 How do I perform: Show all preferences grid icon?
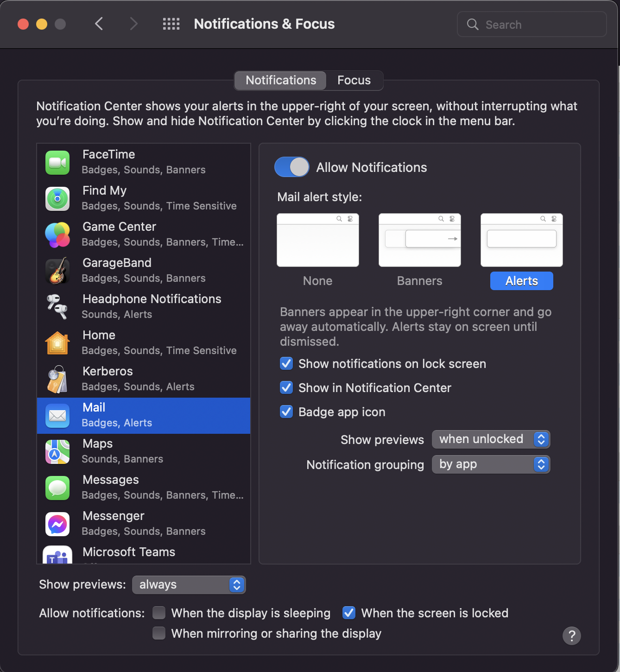(x=171, y=24)
